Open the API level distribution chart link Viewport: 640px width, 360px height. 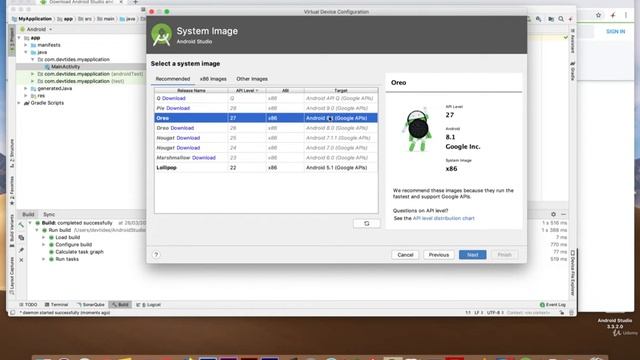coord(444,218)
